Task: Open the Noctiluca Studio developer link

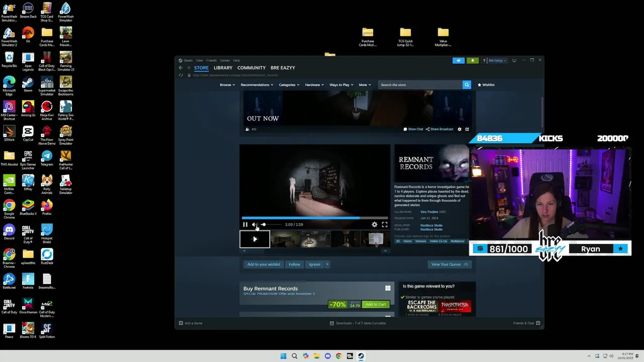Action: [x=431, y=226]
